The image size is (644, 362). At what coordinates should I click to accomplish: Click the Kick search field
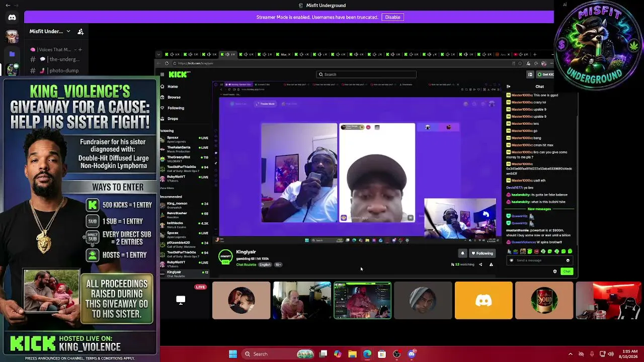pyautogui.click(x=366, y=74)
